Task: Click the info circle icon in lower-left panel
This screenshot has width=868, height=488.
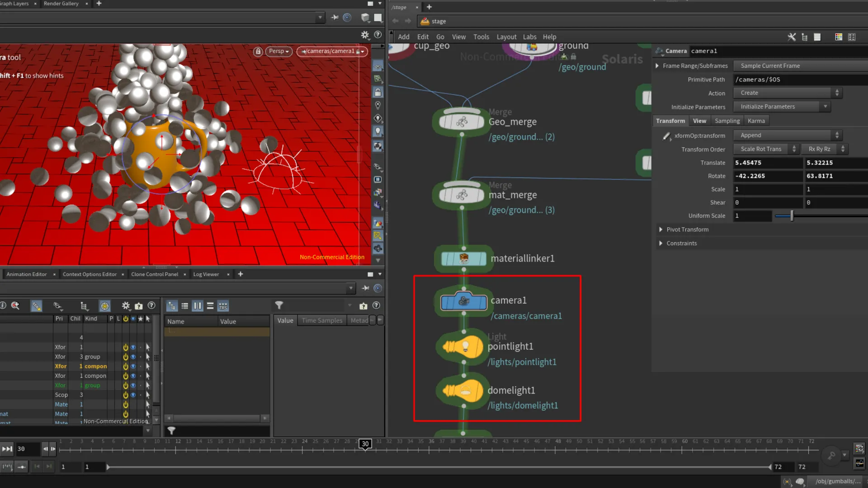Action: coord(4,306)
